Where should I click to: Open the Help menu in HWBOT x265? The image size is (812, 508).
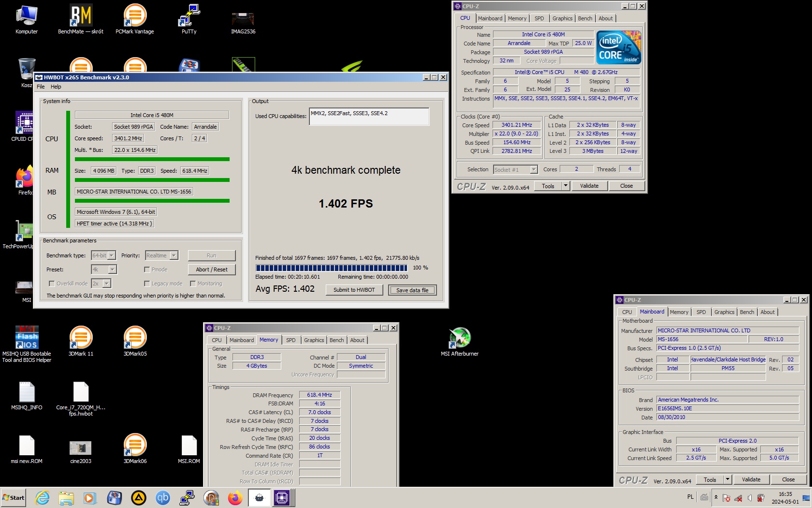(x=56, y=87)
